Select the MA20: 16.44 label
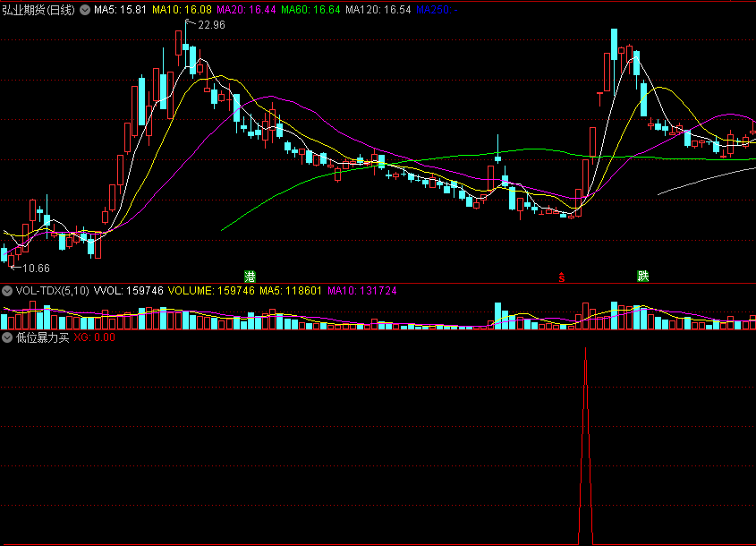This screenshot has height=546, width=756. 246,10
